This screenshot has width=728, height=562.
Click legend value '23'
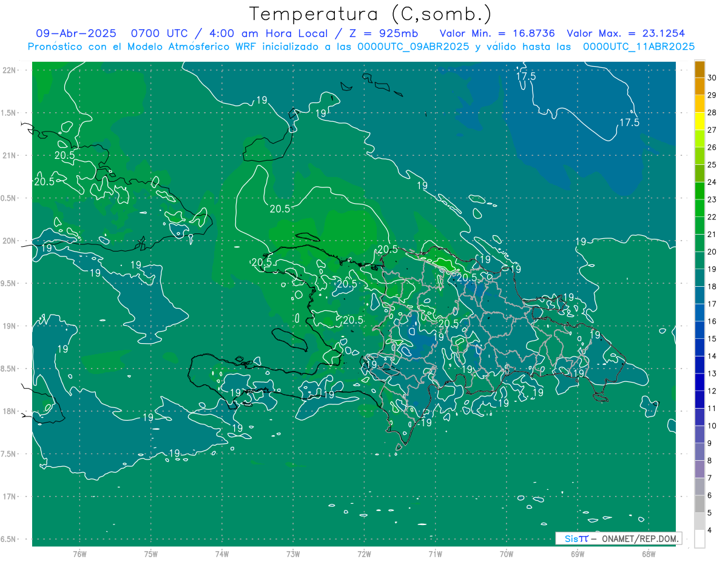(712, 199)
